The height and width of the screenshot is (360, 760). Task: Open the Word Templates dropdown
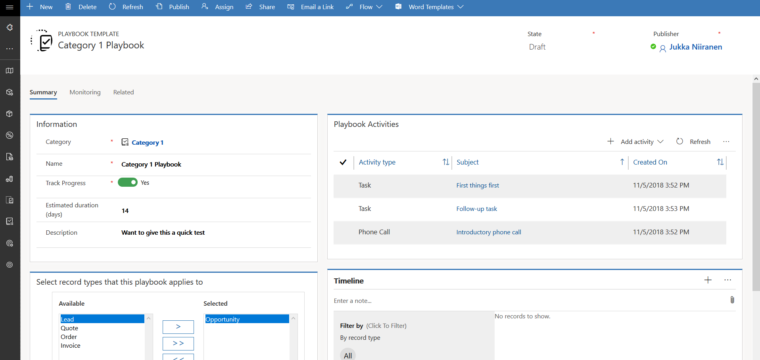pyautogui.click(x=429, y=7)
